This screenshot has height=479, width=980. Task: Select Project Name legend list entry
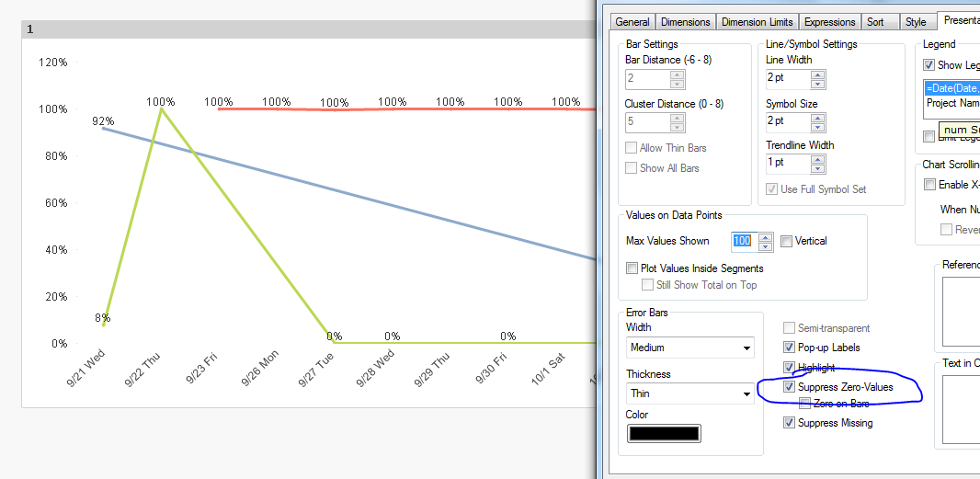point(952,103)
